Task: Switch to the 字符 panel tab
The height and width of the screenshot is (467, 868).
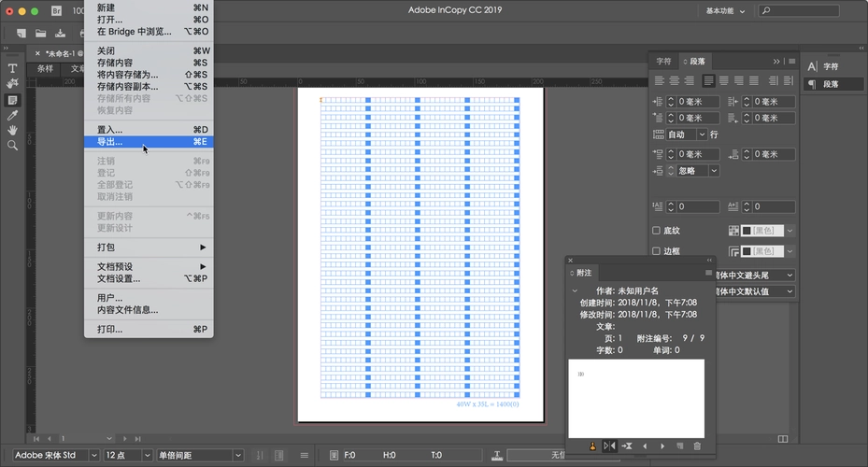Action: [663, 61]
